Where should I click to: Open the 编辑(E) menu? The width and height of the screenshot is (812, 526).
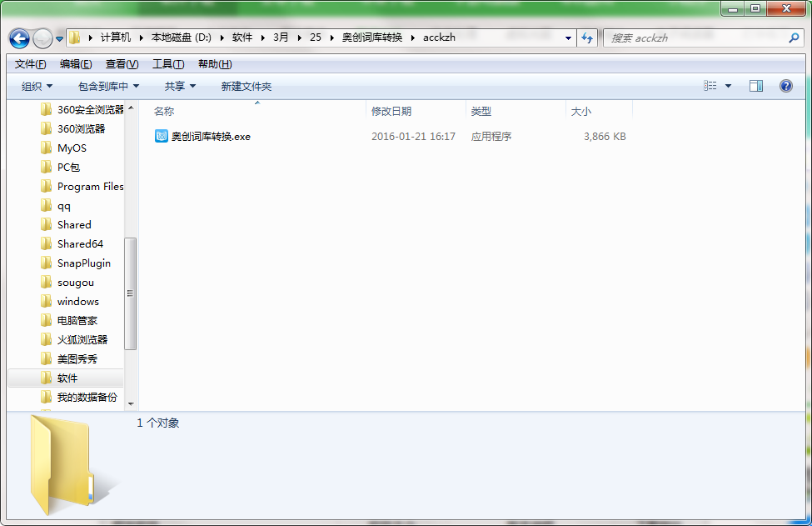click(76, 64)
